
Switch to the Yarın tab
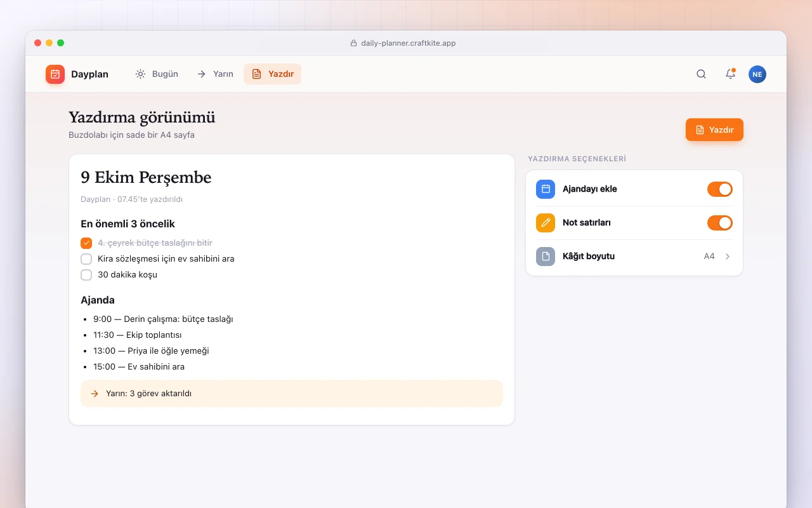(x=215, y=74)
